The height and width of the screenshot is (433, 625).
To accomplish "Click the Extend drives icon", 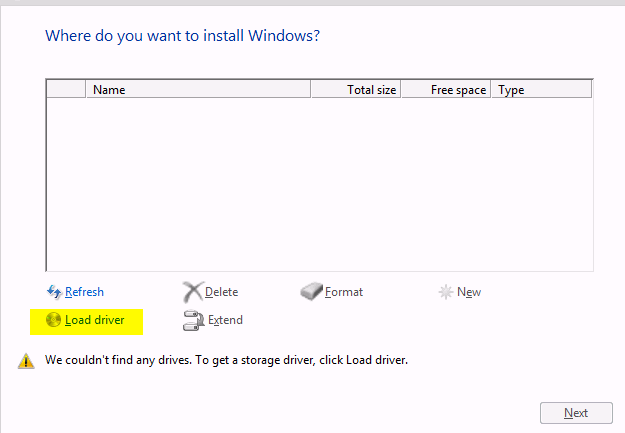I will coord(193,321).
